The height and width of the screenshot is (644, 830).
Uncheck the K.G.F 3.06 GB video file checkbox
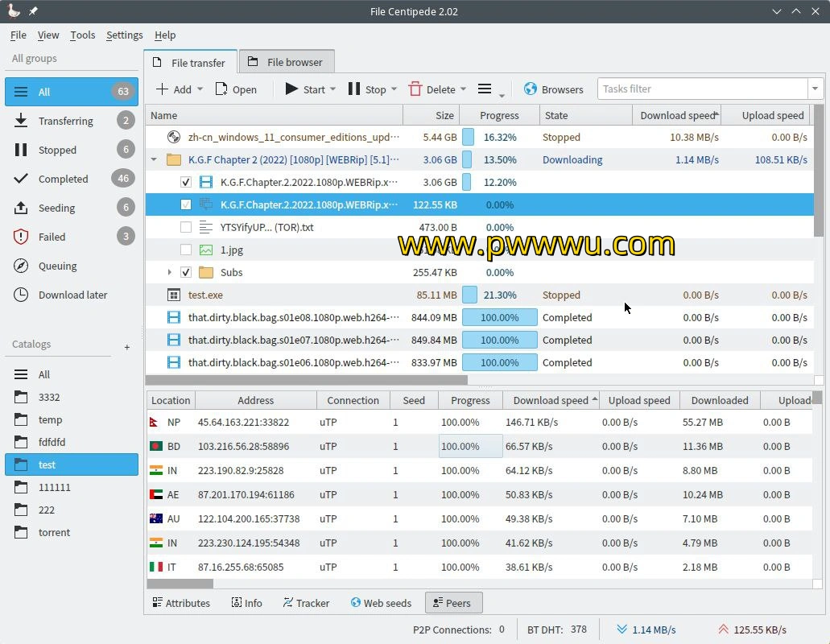[x=186, y=183]
